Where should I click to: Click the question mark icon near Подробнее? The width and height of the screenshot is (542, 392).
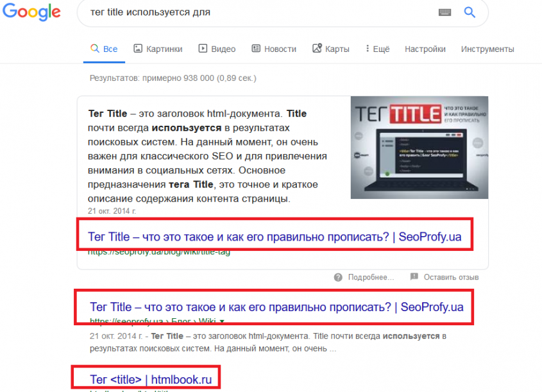pyautogui.click(x=338, y=277)
